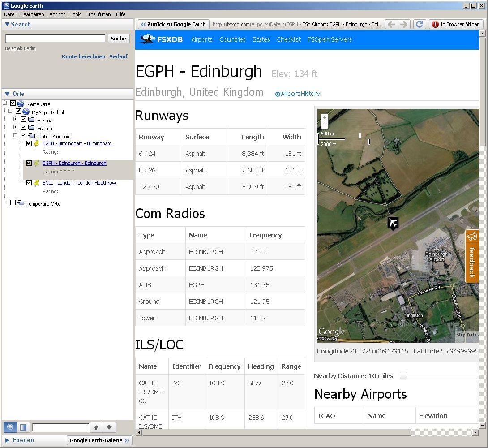Click the Suche button
488x448 pixels.
tap(119, 39)
